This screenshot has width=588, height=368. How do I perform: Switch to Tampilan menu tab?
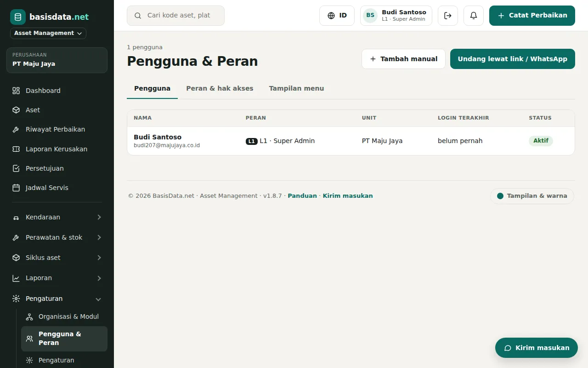(x=296, y=88)
